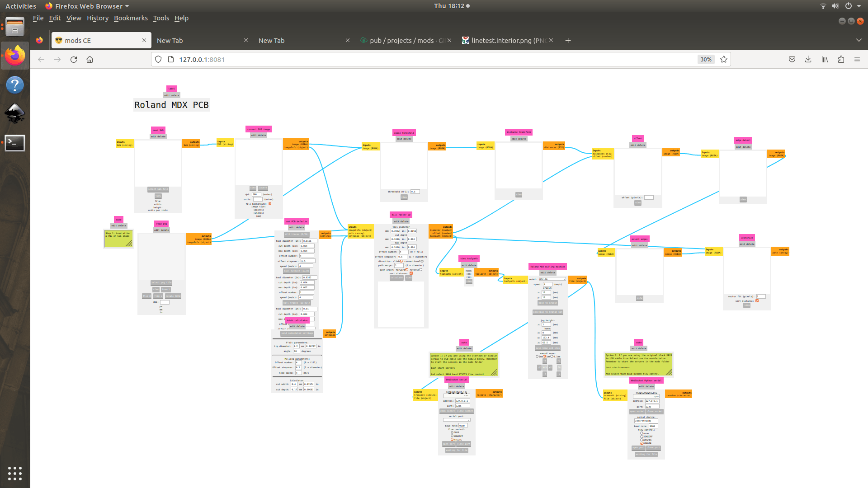Switch to the linetest.interior.png tab
The height and width of the screenshot is (488, 868).
point(506,40)
